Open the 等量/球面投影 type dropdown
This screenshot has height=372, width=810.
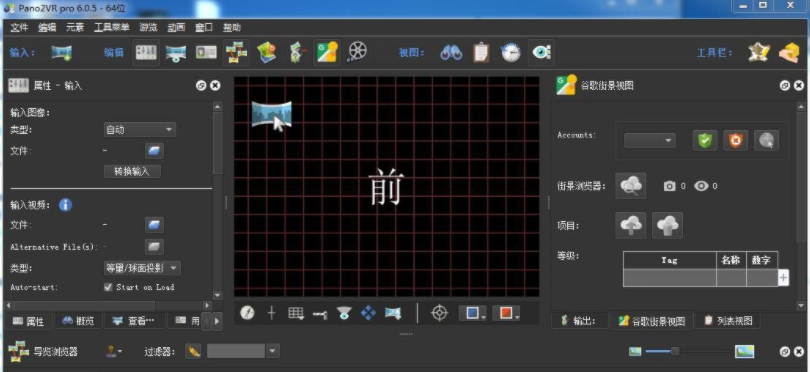[142, 268]
